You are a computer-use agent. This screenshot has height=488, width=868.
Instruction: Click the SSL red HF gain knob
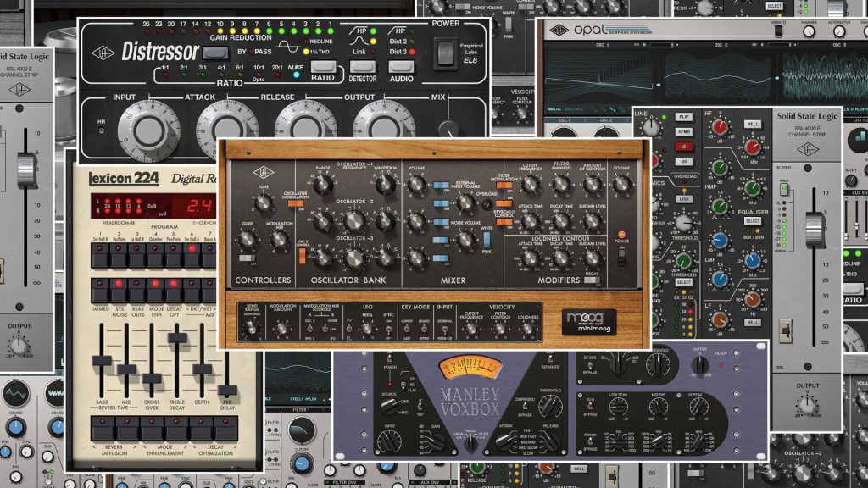point(720,128)
